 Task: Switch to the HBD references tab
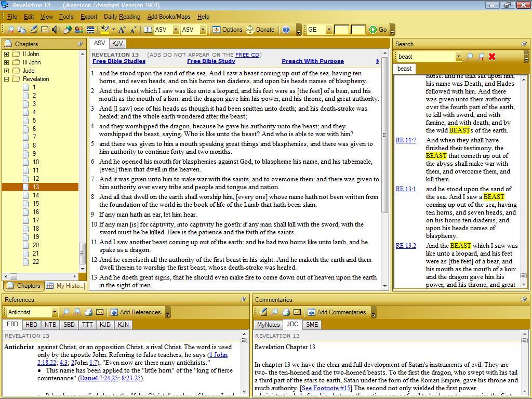pyautogui.click(x=31, y=325)
